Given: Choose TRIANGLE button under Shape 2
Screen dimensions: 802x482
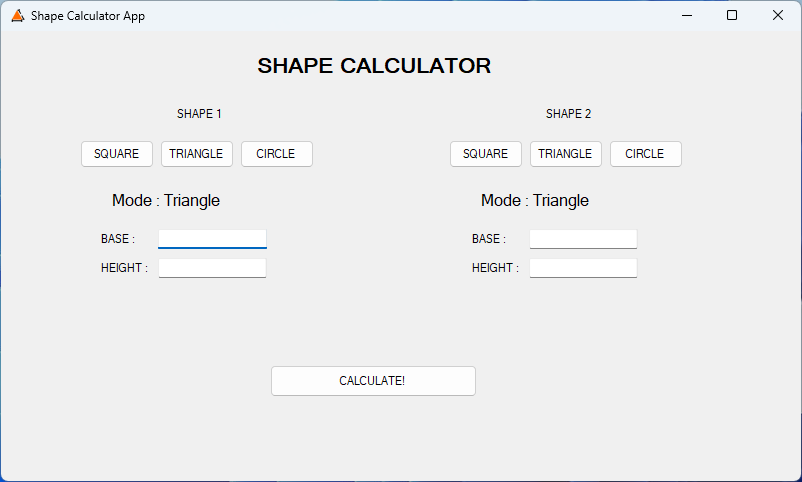Looking at the screenshot, I should (x=566, y=154).
